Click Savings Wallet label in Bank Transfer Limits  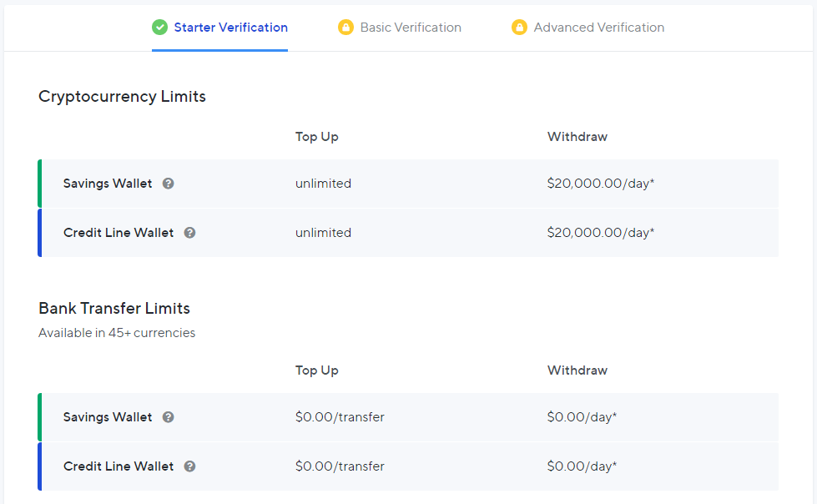(x=108, y=417)
